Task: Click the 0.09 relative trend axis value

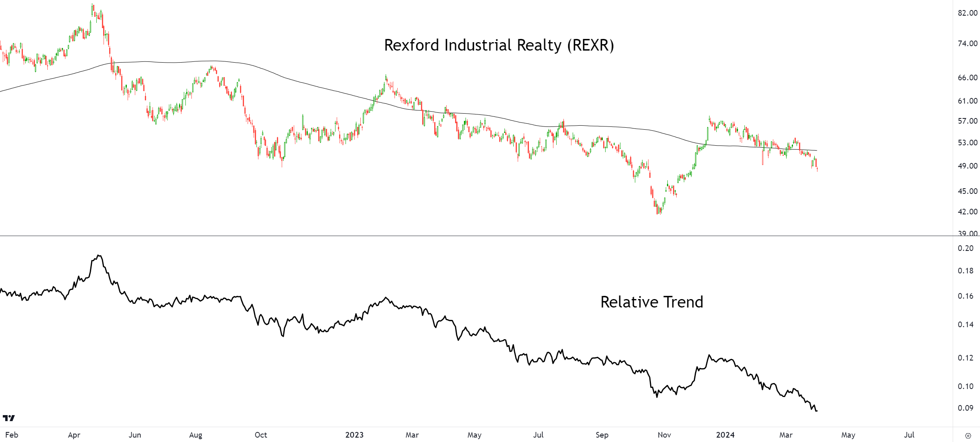Action: tap(966, 408)
